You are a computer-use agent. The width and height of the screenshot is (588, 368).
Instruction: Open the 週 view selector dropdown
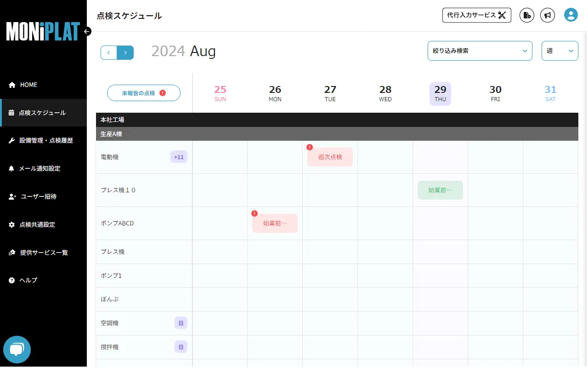(x=560, y=51)
